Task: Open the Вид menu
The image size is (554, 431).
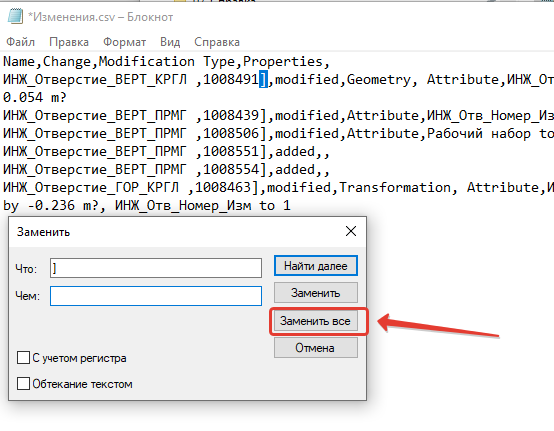Action: (x=170, y=42)
